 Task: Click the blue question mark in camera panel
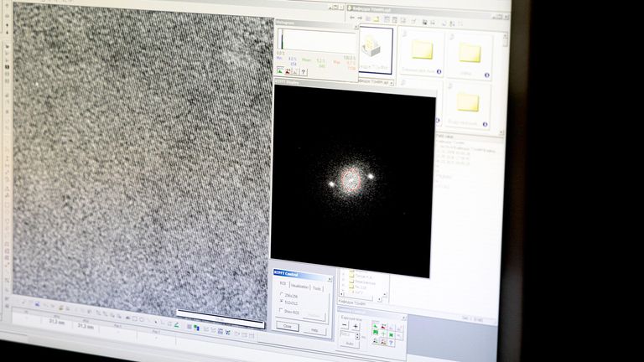(x=391, y=343)
